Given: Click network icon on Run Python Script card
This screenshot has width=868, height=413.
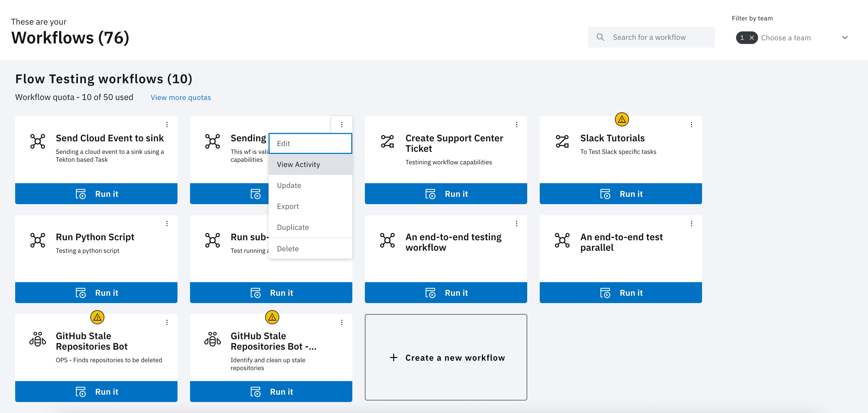Looking at the screenshot, I should point(37,240).
